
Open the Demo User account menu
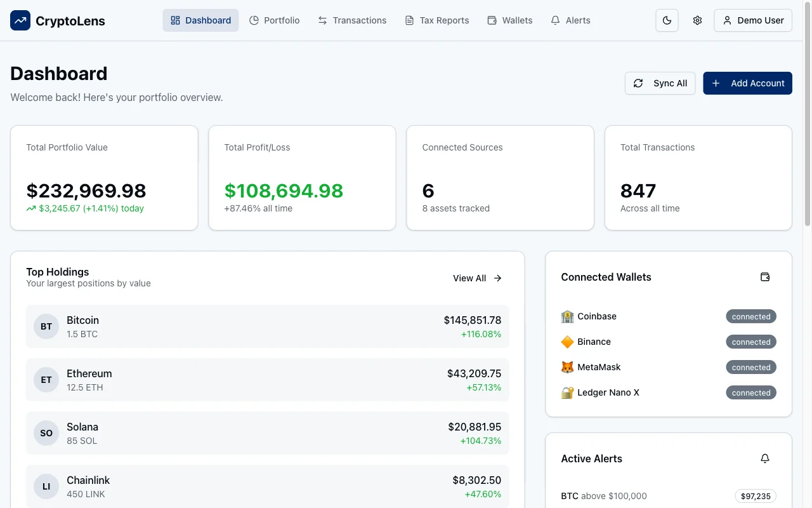tap(753, 20)
